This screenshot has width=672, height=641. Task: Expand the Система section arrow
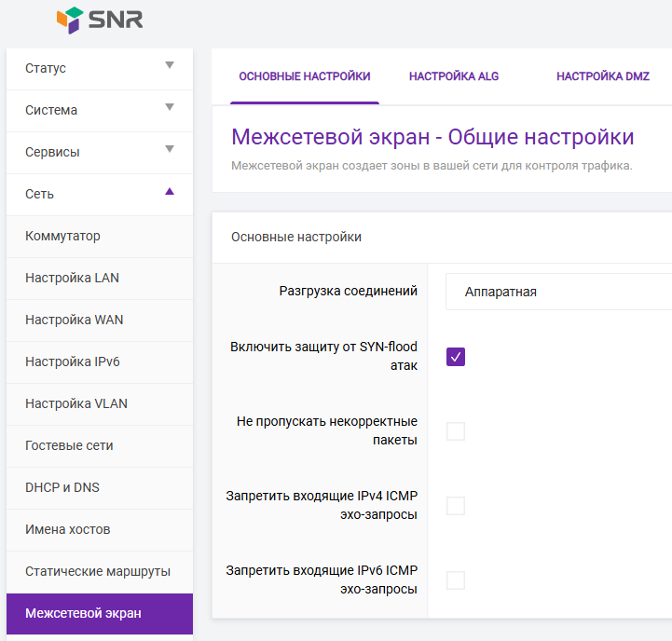point(170,108)
